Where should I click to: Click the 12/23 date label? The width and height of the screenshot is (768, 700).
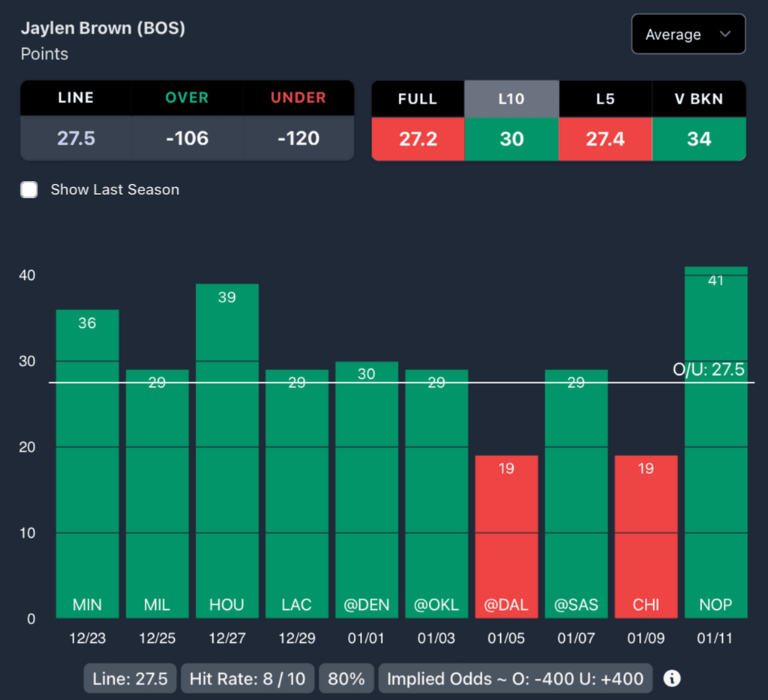[x=87, y=638]
